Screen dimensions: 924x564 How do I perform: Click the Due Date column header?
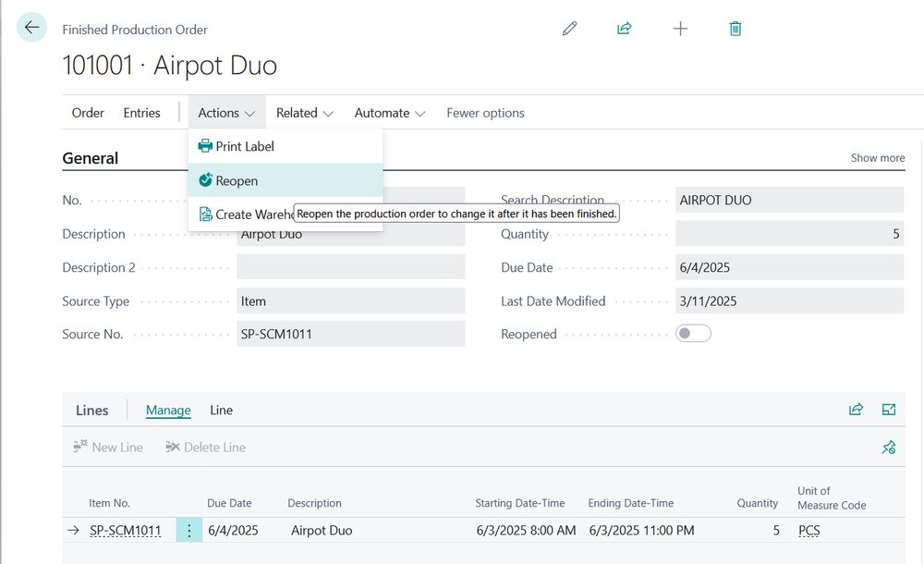229,503
